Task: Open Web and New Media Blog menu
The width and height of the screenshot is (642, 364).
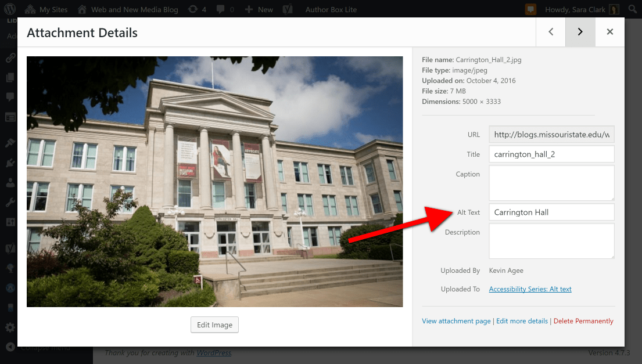Action: [x=128, y=9]
